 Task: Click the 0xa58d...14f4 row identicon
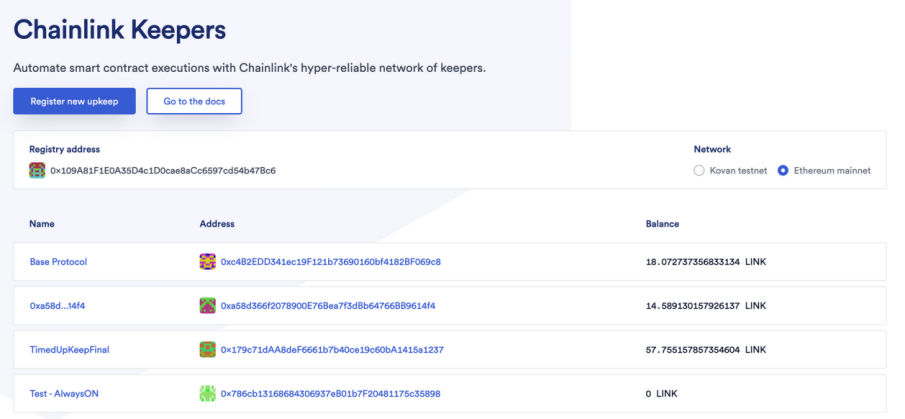click(208, 305)
